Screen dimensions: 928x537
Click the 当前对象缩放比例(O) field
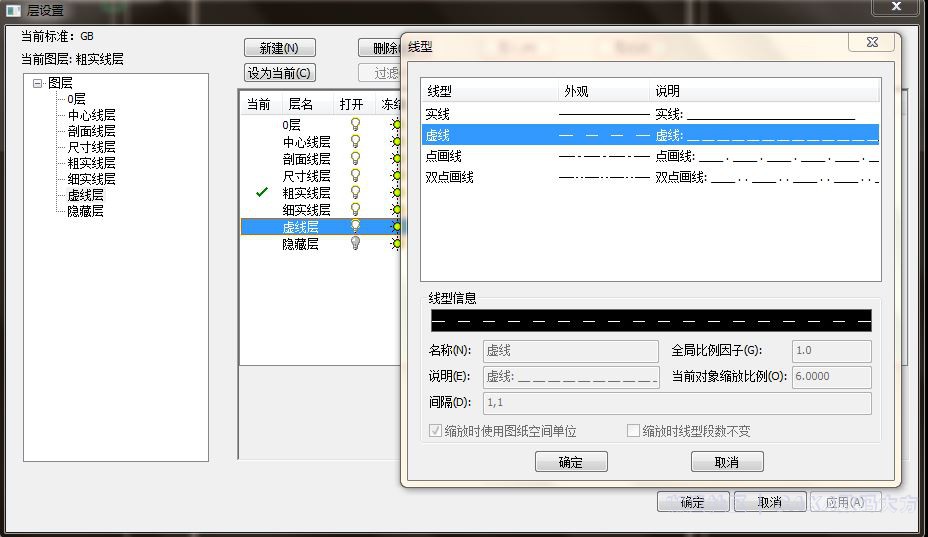click(x=832, y=377)
